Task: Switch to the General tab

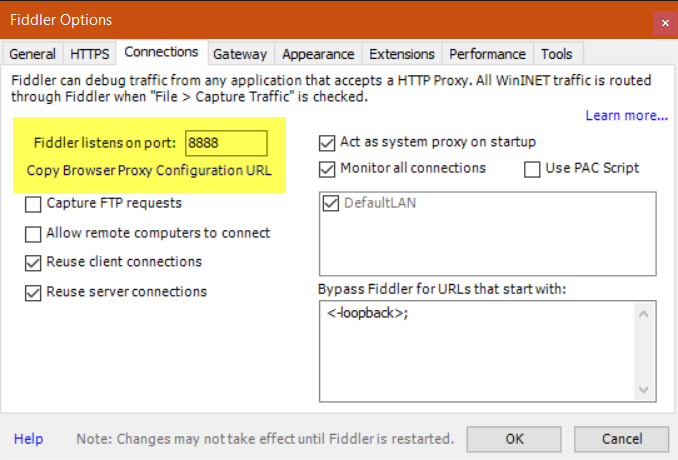Action: coord(32,54)
